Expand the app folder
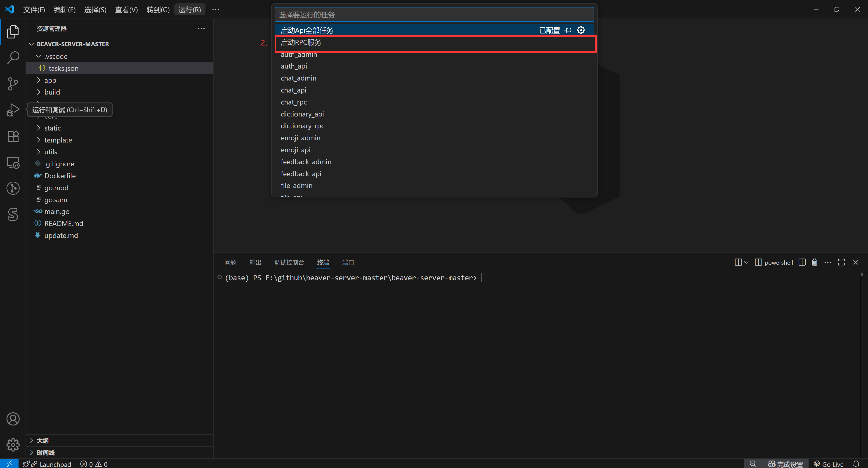The width and height of the screenshot is (868, 468). pyautogui.click(x=38, y=80)
